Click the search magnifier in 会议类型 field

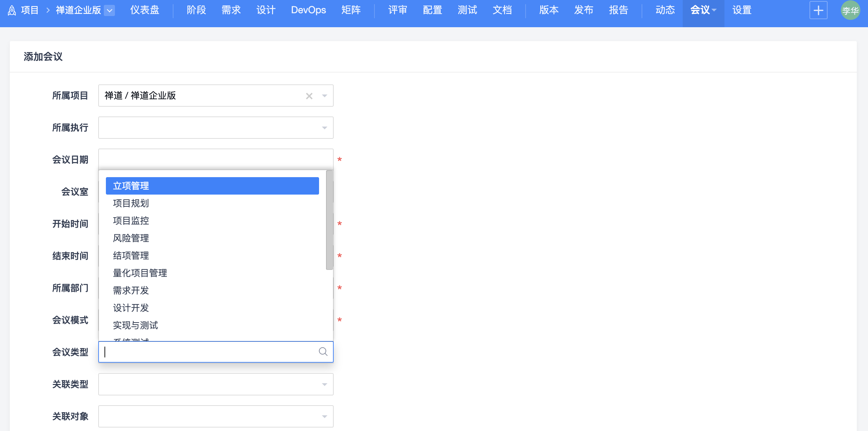[323, 352]
